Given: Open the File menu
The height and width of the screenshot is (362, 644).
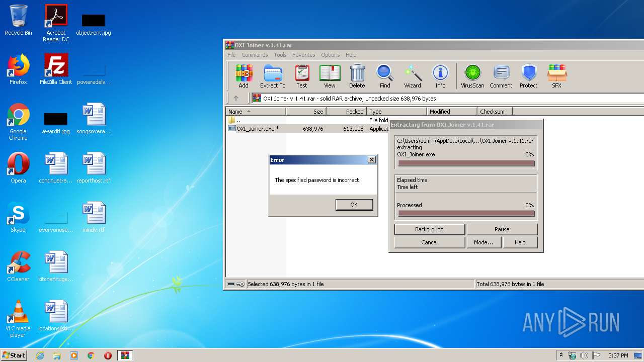Looking at the screenshot, I should (x=231, y=55).
